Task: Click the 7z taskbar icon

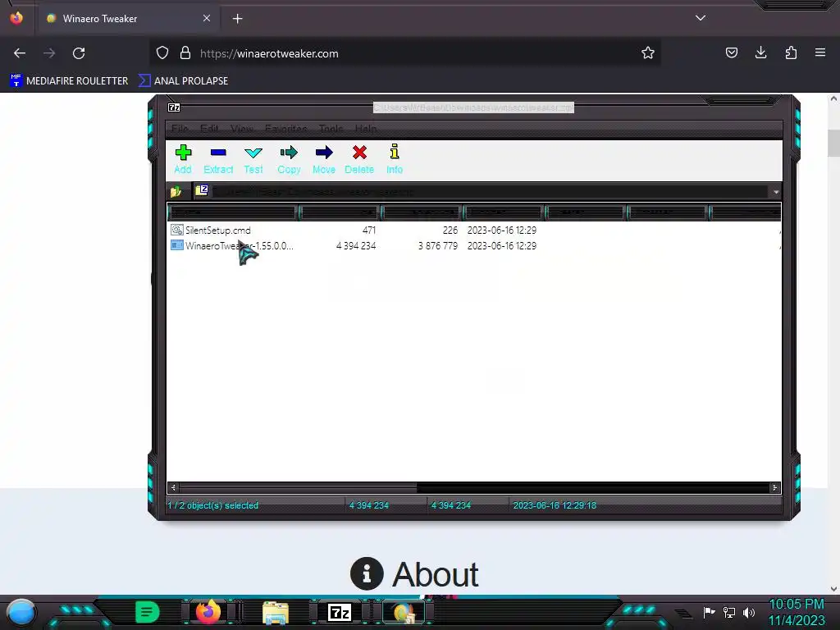Action: coord(339,612)
